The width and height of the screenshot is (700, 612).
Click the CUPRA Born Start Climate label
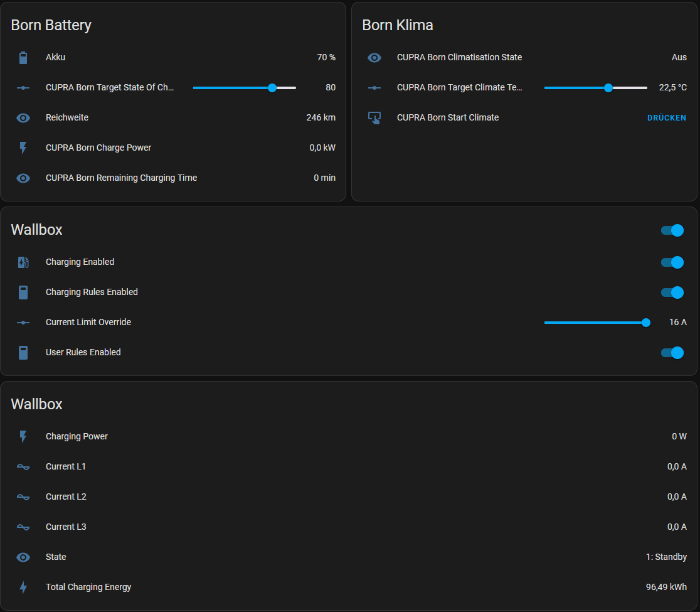[448, 118]
